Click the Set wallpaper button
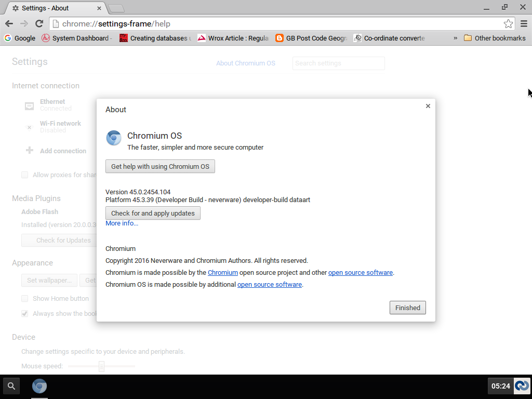 (x=49, y=280)
